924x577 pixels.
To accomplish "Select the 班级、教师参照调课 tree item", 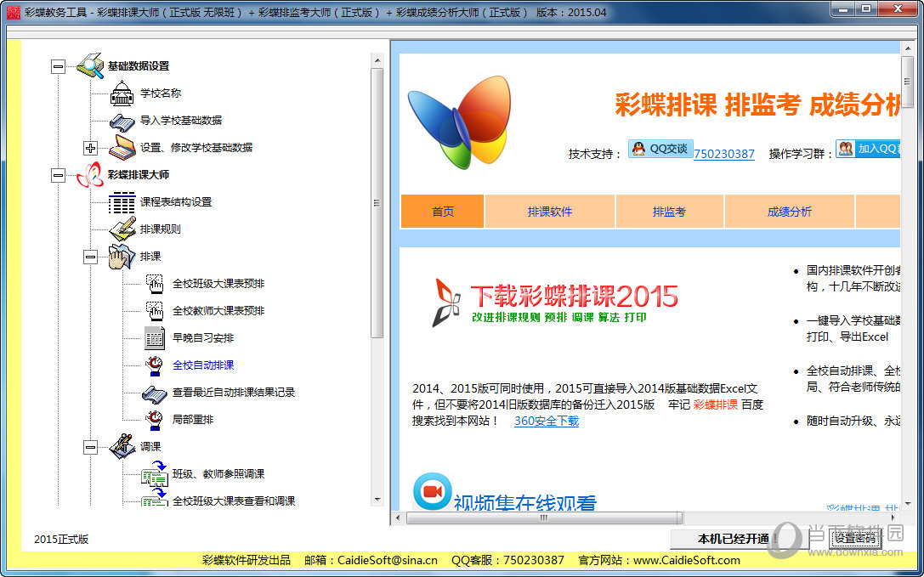I will [218, 474].
